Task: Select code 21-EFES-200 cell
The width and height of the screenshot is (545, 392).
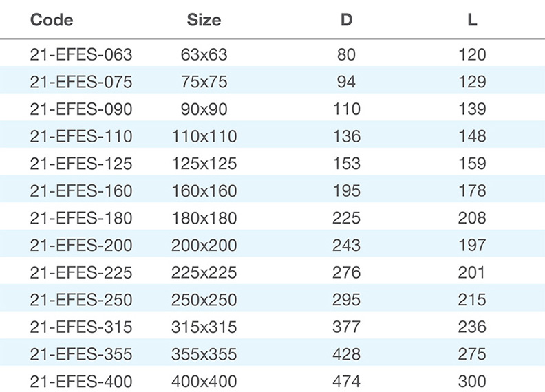Action: coord(81,246)
